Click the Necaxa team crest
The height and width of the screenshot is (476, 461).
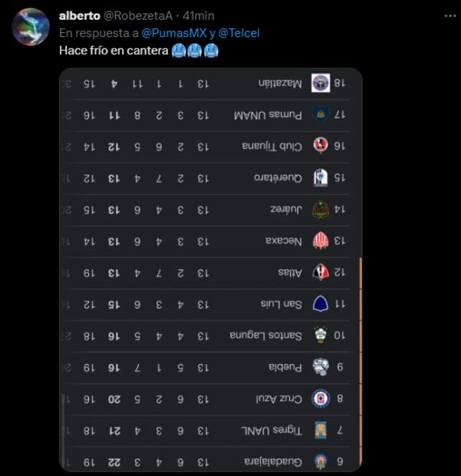(x=321, y=241)
